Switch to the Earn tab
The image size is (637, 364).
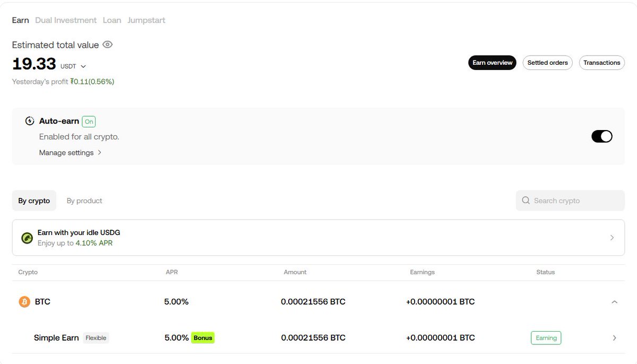point(20,20)
